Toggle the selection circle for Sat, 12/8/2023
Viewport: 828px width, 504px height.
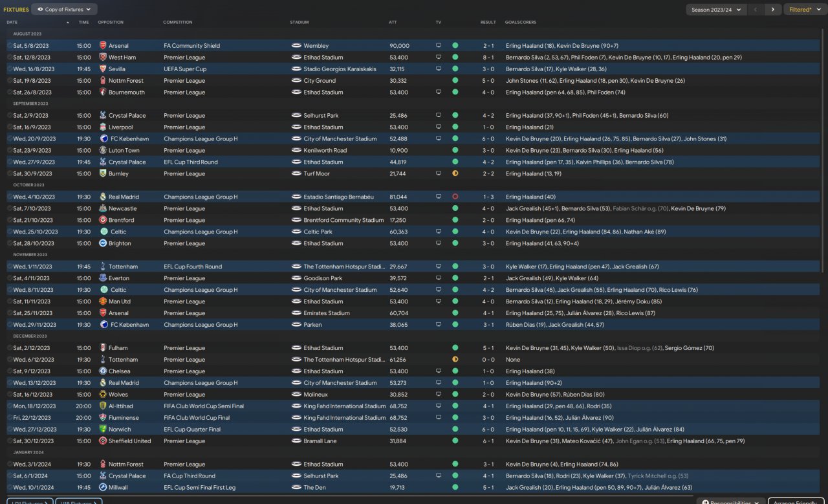[x=10, y=58]
